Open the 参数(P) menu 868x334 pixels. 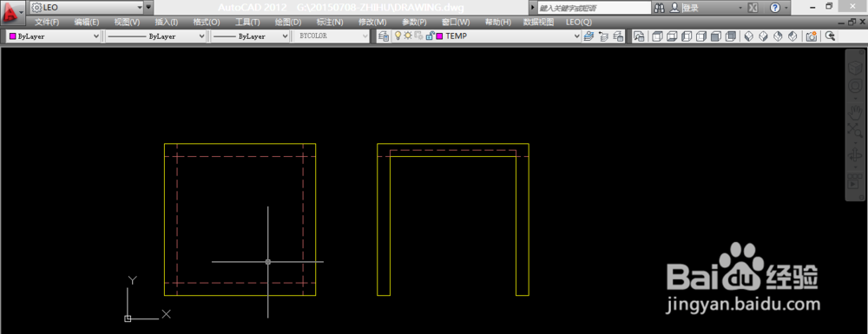pos(414,22)
